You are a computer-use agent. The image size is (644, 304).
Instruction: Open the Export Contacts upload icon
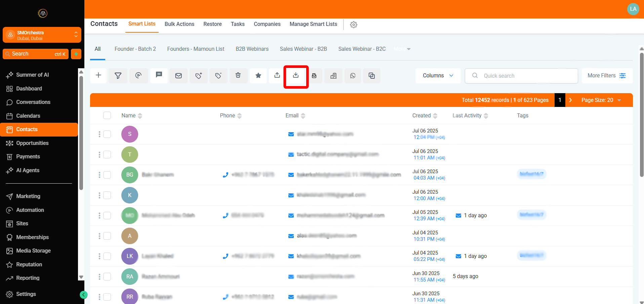(x=277, y=76)
